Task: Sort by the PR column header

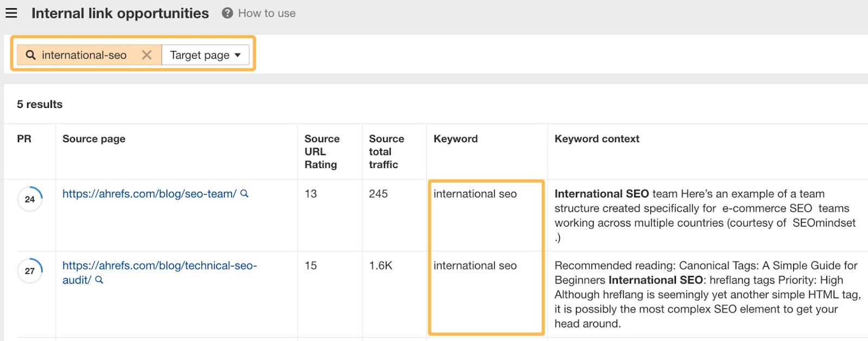Action: pyautogui.click(x=24, y=139)
